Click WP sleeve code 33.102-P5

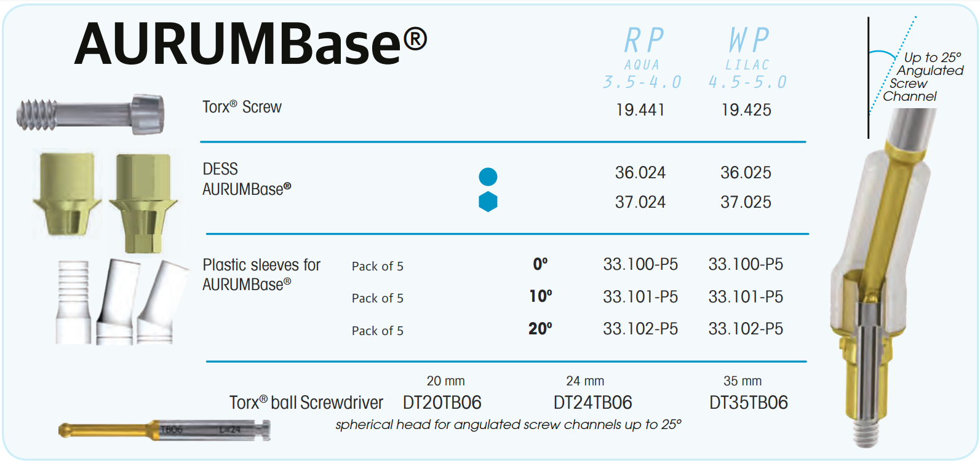[x=746, y=329]
